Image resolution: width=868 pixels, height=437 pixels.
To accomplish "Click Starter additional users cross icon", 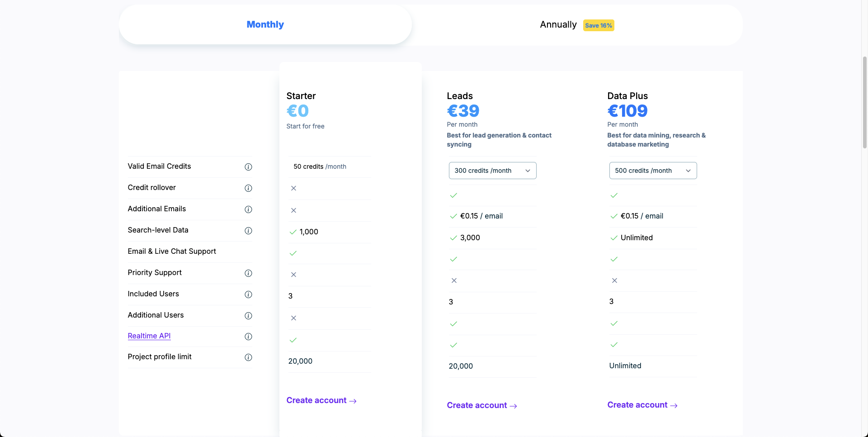I will [x=293, y=318].
